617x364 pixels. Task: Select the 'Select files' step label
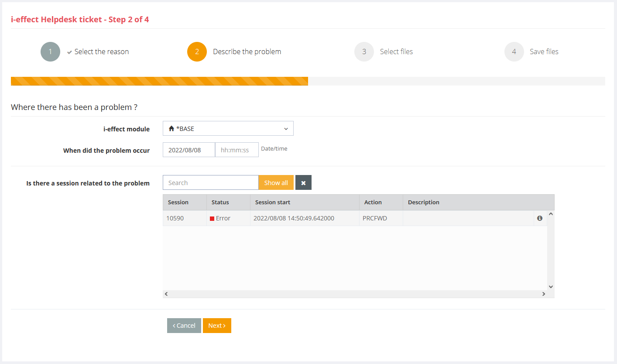pos(396,52)
